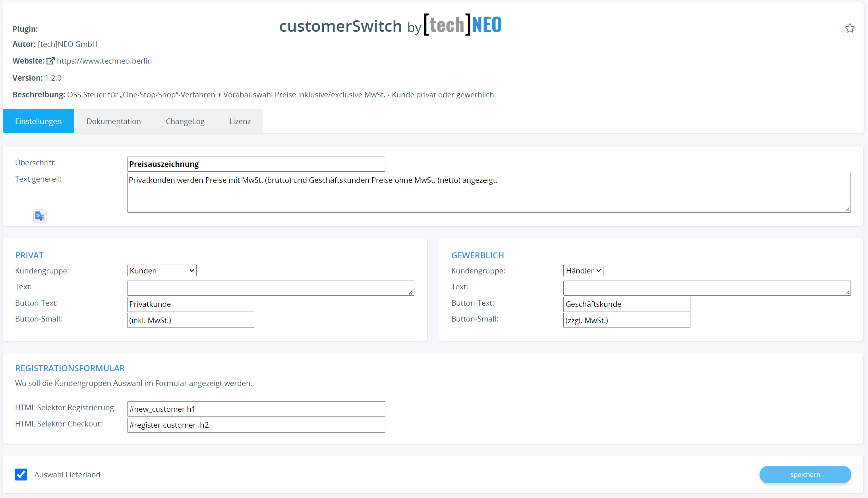Click the customerSwitch title text
This screenshot has height=498, width=868.
(340, 26)
